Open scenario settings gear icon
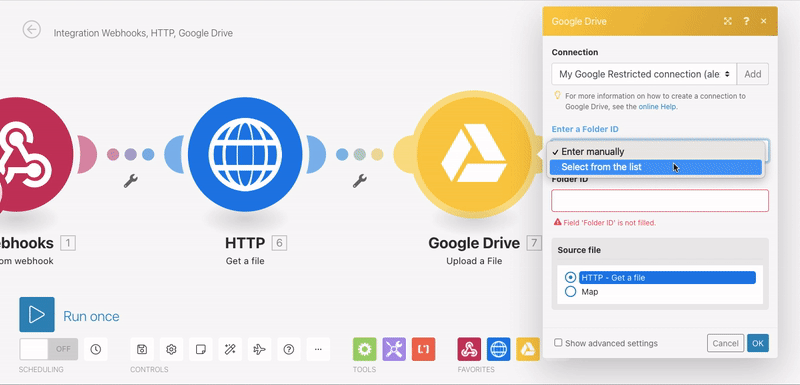This screenshot has height=385, width=800. tap(171, 349)
